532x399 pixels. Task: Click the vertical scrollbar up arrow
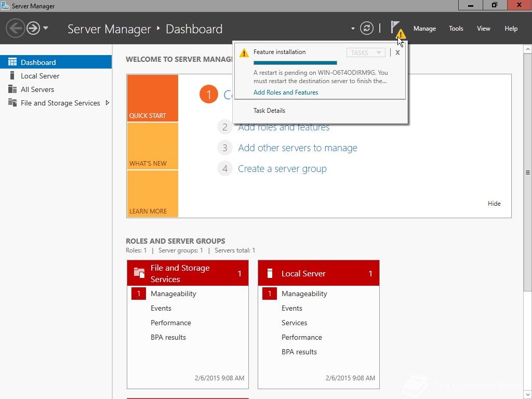click(x=528, y=49)
